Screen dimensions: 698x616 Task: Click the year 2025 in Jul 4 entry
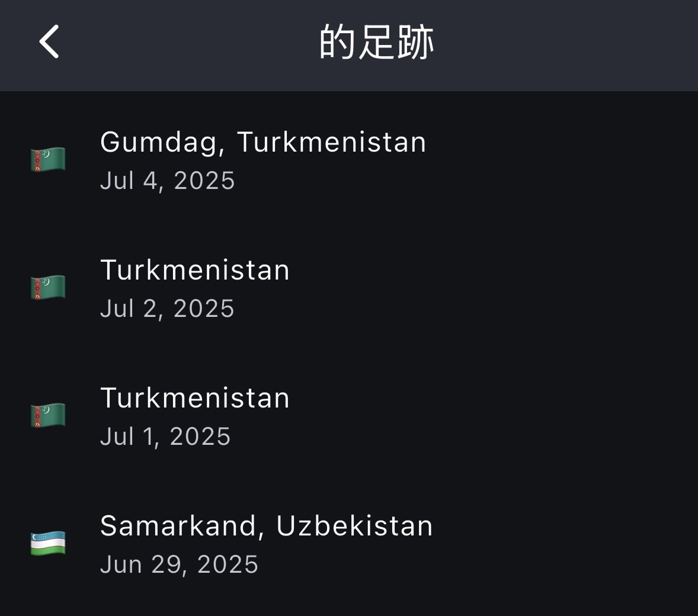pos(204,181)
